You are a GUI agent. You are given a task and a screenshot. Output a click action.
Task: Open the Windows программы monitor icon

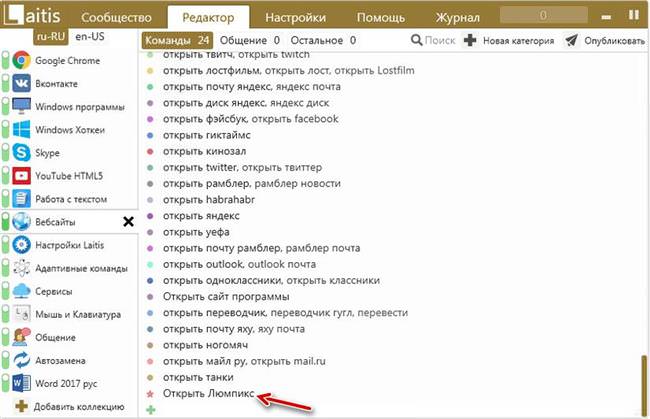click(x=21, y=107)
